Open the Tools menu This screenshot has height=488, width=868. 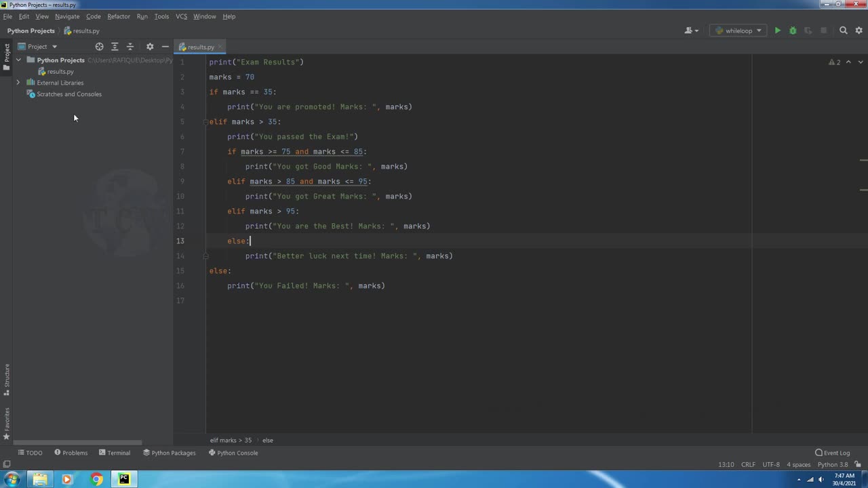point(161,16)
